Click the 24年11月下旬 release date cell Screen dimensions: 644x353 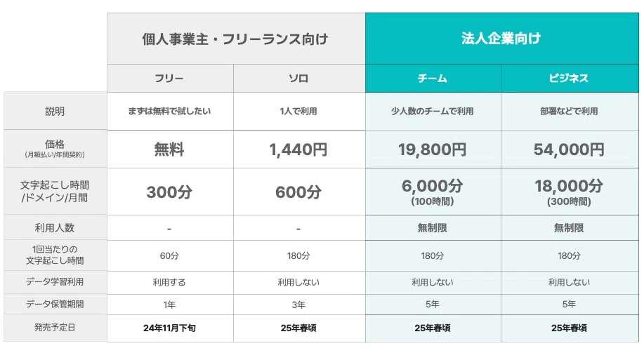pyautogui.click(x=170, y=328)
